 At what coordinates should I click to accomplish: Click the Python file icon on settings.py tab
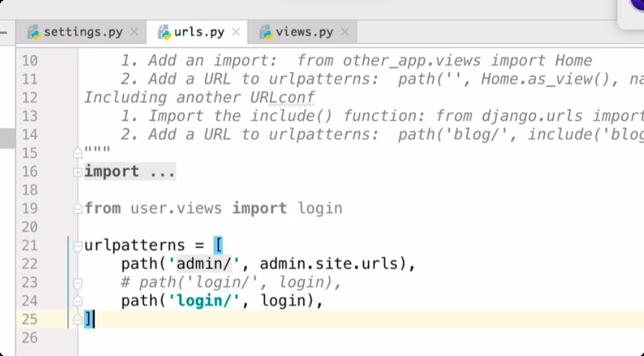34,32
